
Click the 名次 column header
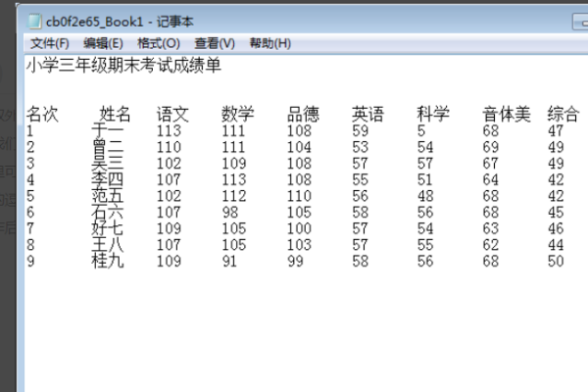pyautogui.click(x=42, y=114)
